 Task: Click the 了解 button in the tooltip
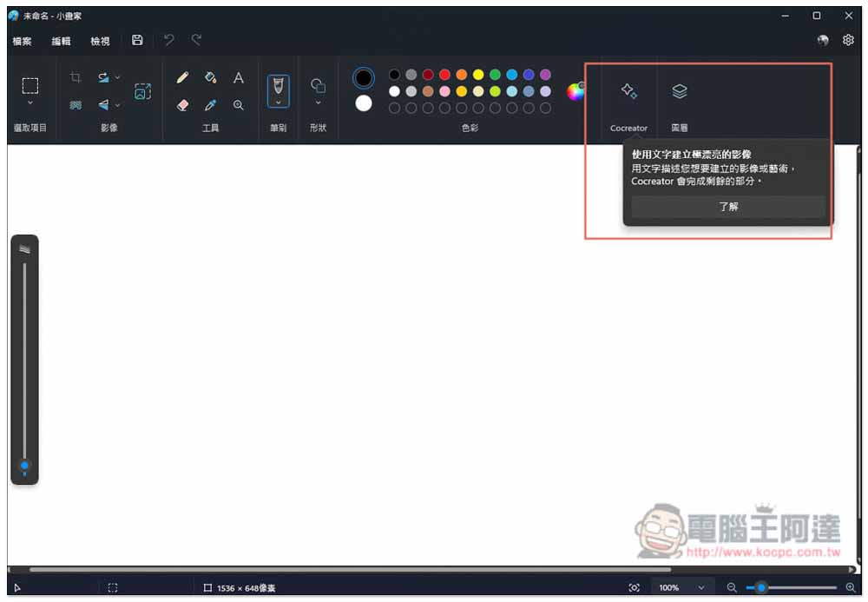coord(728,207)
